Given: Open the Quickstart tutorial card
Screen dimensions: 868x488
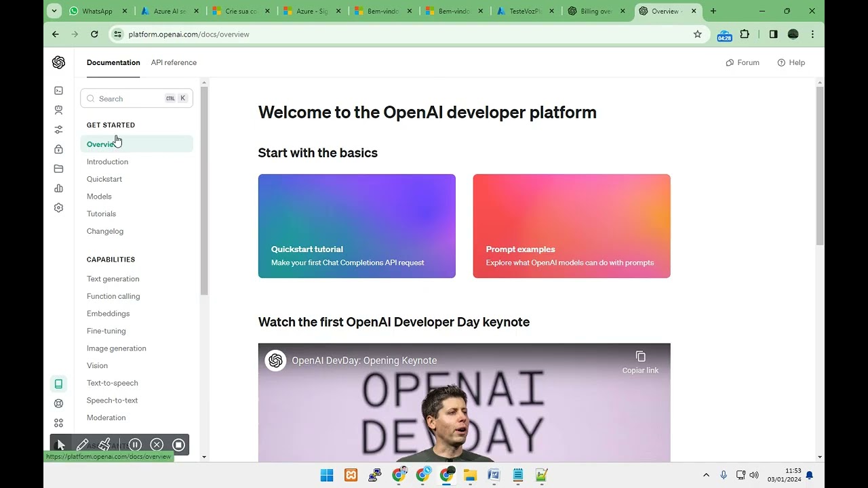Looking at the screenshot, I should 357,226.
